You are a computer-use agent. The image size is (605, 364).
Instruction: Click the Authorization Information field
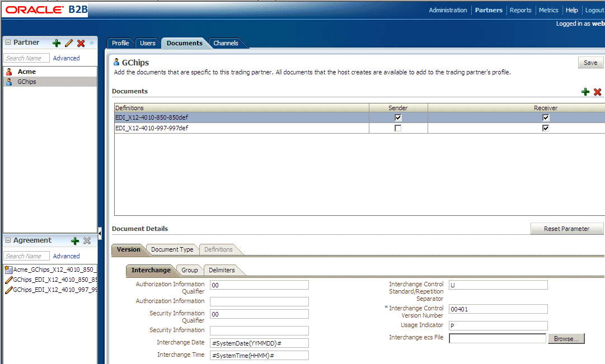pyautogui.click(x=259, y=301)
